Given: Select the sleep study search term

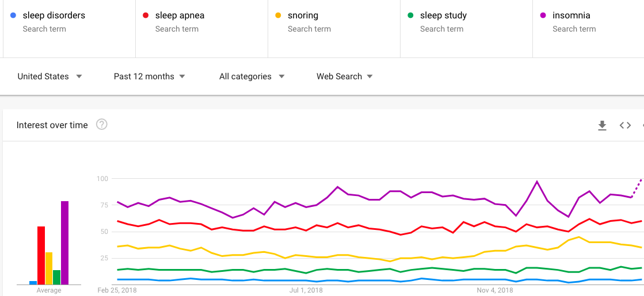Looking at the screenshot, I should pyautogui.click(x=443, y=16).
